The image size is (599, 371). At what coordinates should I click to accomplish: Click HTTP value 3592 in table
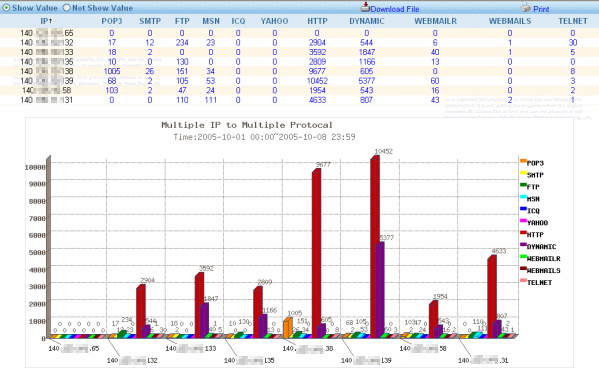(x=317, y=52)
